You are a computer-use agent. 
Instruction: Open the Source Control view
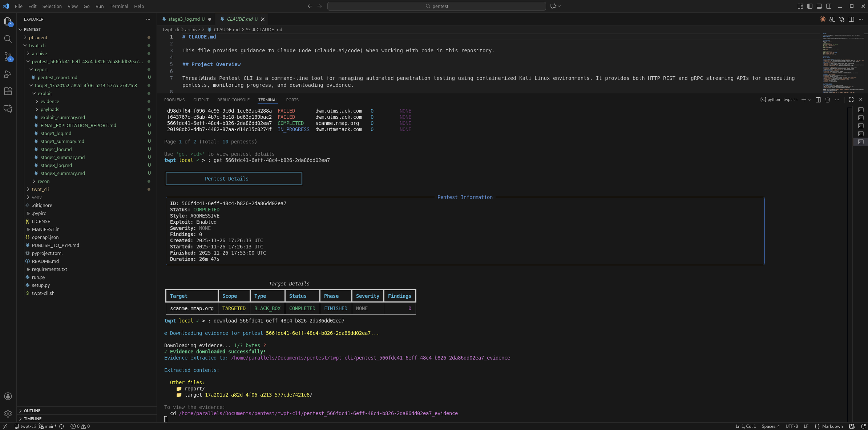[x=8, y=56]
